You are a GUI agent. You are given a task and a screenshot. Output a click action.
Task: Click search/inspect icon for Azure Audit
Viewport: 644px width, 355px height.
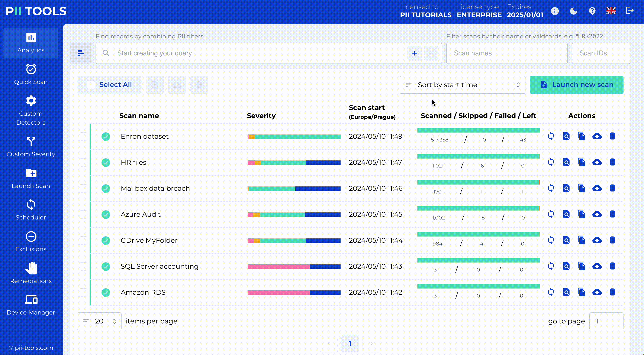[566, 214]
